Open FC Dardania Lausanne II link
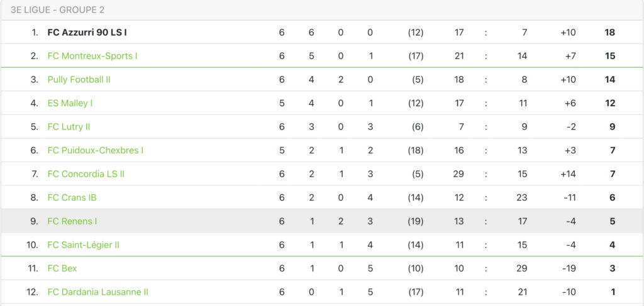Viewport: 644px width, 306px height. click(98, 292)
